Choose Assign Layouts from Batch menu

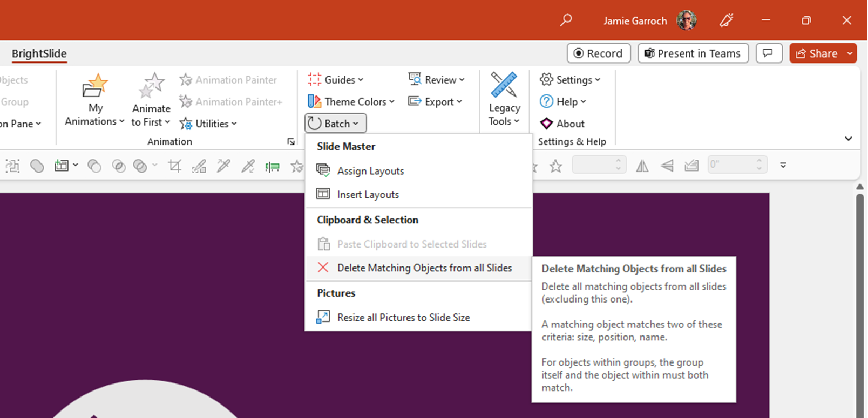click(418, 171)
